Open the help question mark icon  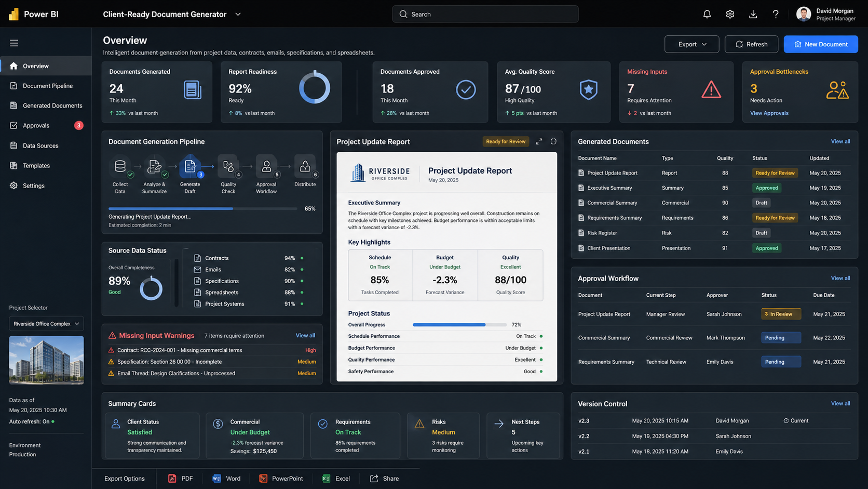[x=776, y=14]
